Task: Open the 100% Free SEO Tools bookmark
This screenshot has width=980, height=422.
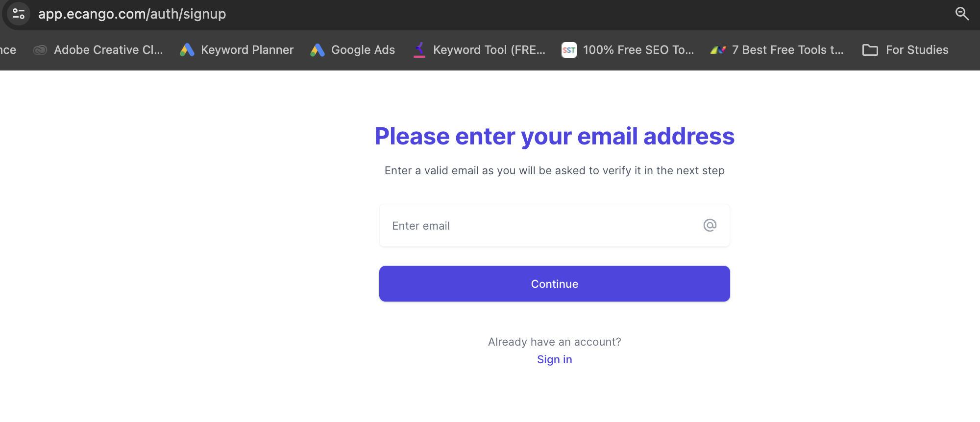Action: coord(638,49)
